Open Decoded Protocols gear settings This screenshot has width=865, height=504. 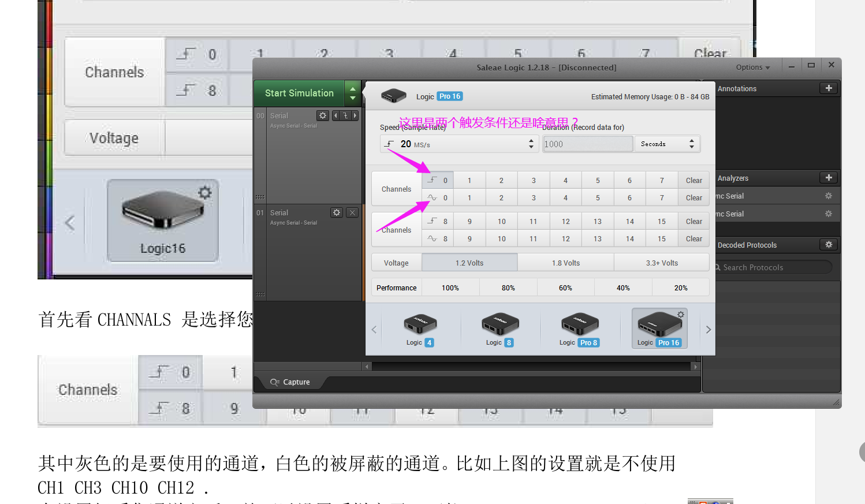[829, 245]
